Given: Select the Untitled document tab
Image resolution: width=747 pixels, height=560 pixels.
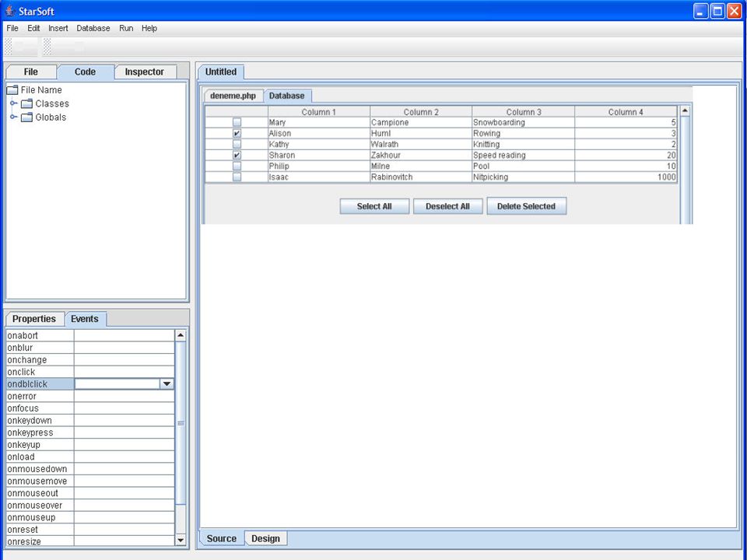Looking at the screenshot, I should pos(221,72).
